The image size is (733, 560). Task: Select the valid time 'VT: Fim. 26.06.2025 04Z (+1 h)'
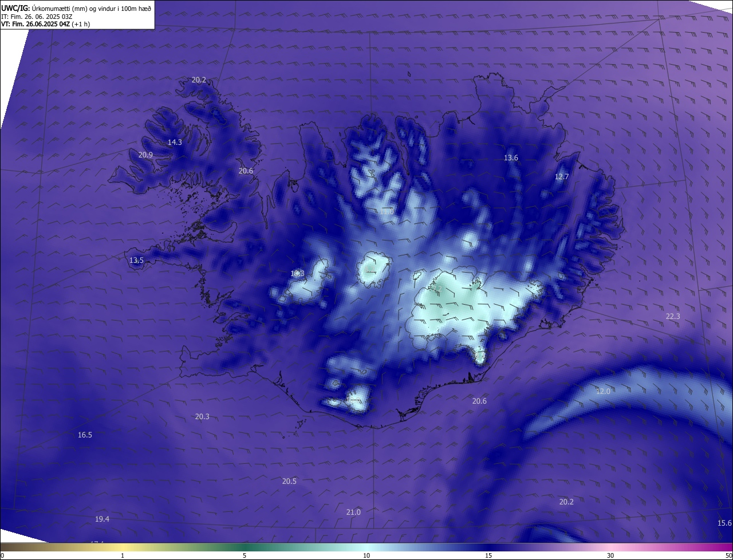pyautogui.click(x=45, y=24)
